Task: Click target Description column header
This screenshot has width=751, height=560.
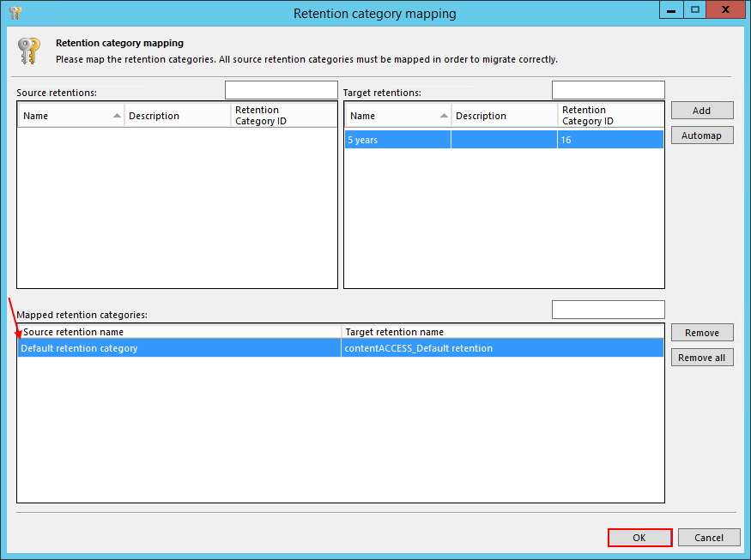Action: (505, 116)
